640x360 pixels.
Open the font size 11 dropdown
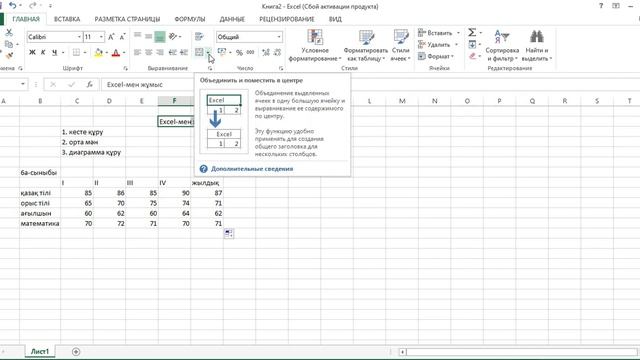[101, 37]
